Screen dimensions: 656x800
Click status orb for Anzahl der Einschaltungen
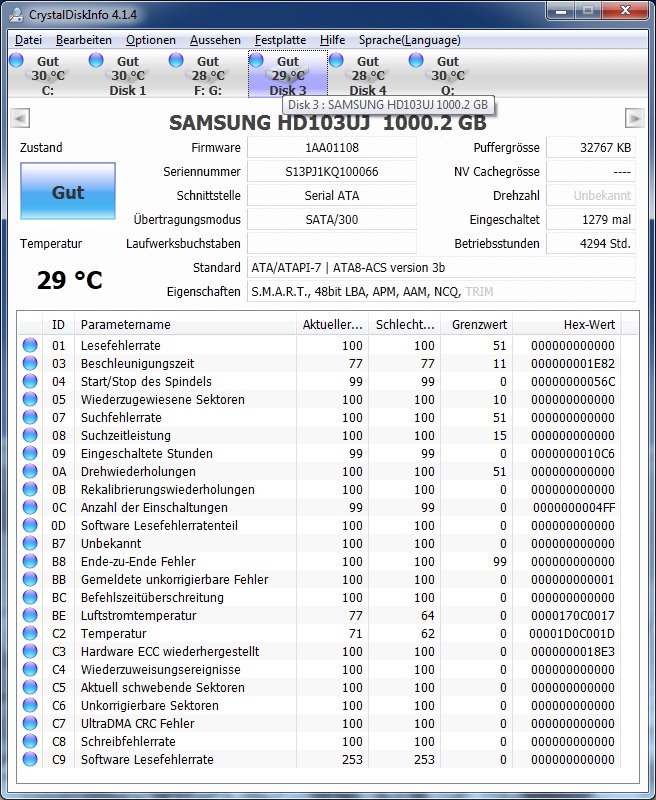coord(30,507)
